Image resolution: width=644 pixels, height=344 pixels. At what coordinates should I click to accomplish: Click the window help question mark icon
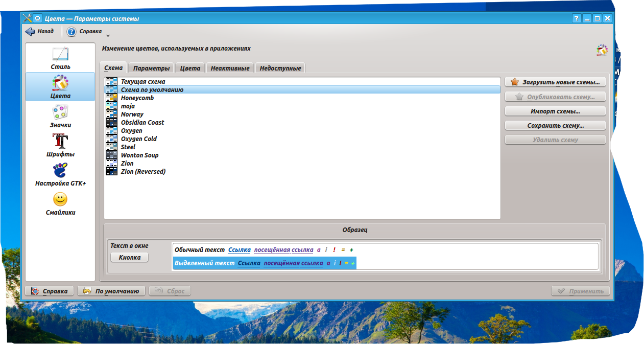pyautogui.click(x=577, y=18)
